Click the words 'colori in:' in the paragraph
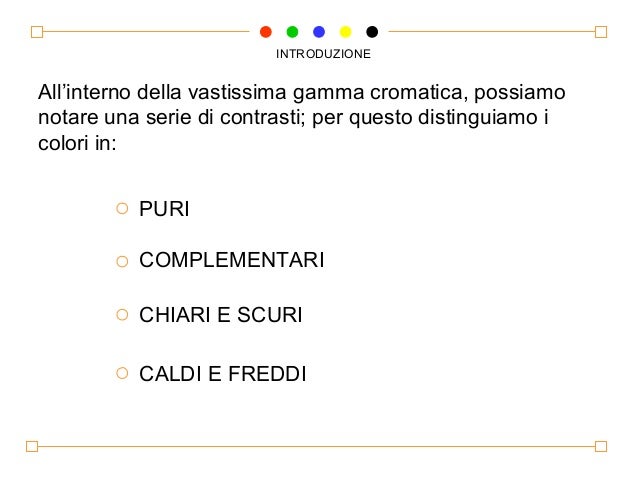Viewport: 638px width, 479px height. click(77, 143)
